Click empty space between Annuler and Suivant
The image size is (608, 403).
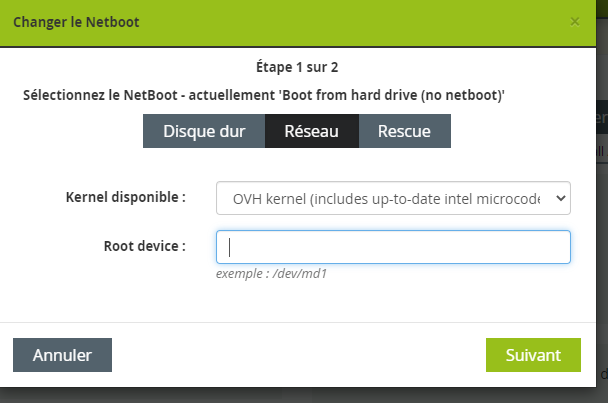(x=299, y=355)
